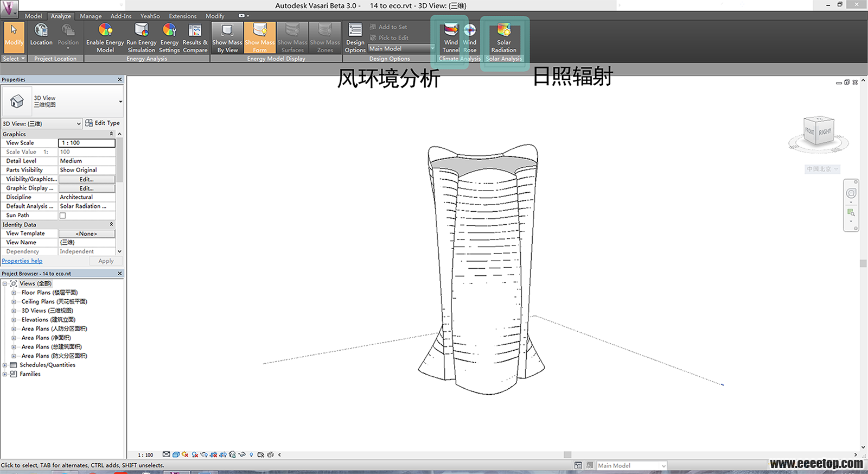The width and height of the screenshot is (868, 474).
Task: Tick the Sun Path checkbox
Action: pyautogui.click(x=62, y=216)
